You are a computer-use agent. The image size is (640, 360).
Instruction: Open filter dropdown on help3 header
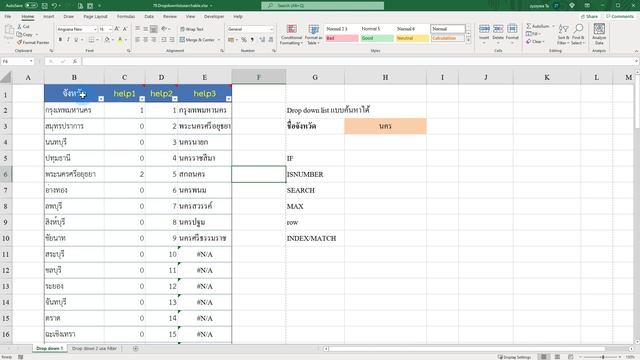[x=229, y=99]
